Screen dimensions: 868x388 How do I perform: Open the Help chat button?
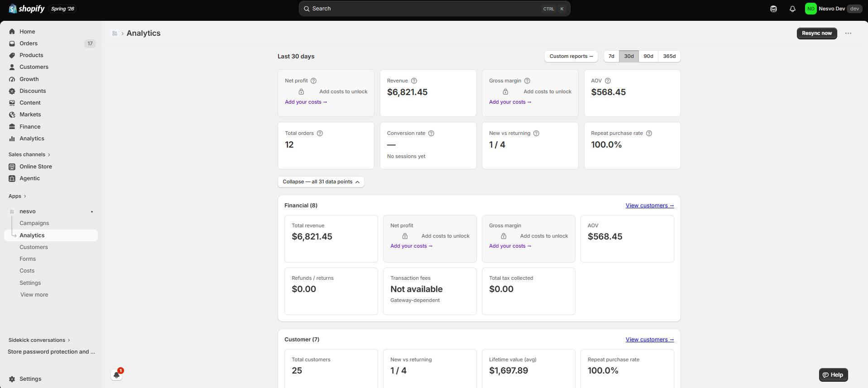click(833, 375)
